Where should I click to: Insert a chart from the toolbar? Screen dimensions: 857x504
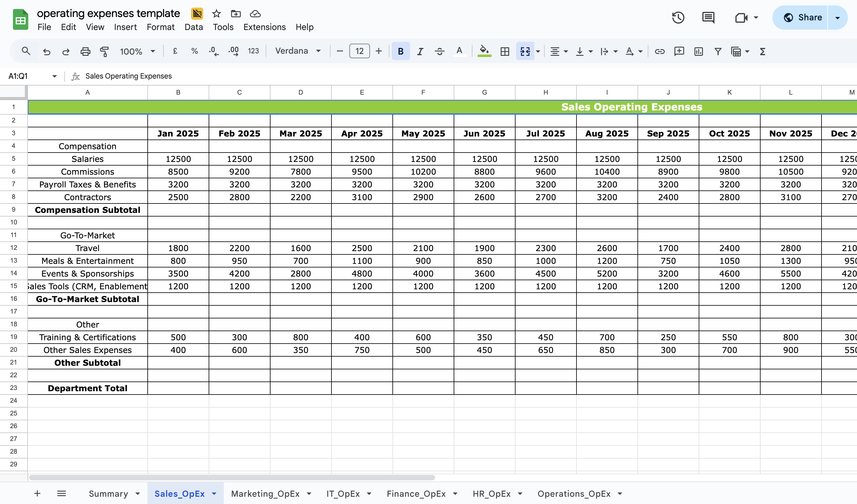click(x=698, y=51)
